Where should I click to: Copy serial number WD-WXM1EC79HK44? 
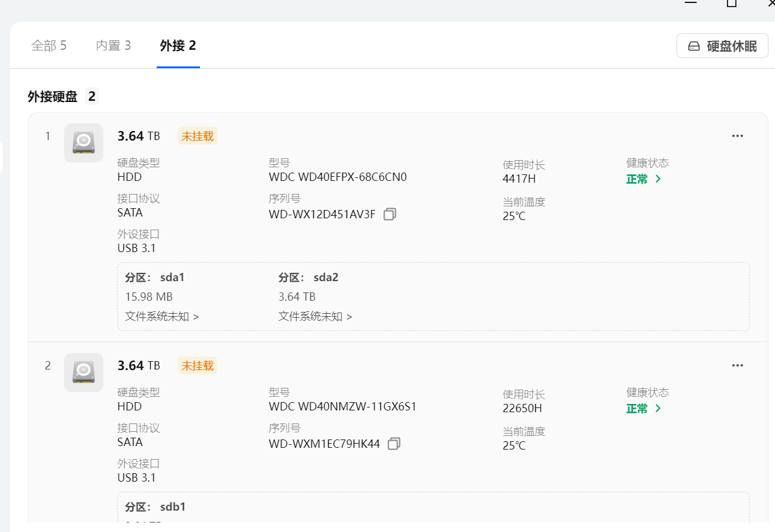click(x=394, y=444)
